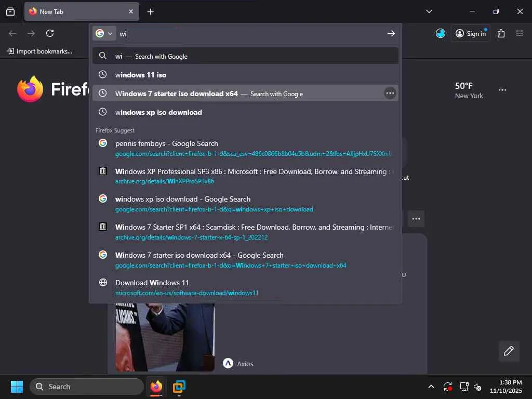Click the Firefox logo on new tab
This screenshot has width=532, height=399.
pos(30,89)
